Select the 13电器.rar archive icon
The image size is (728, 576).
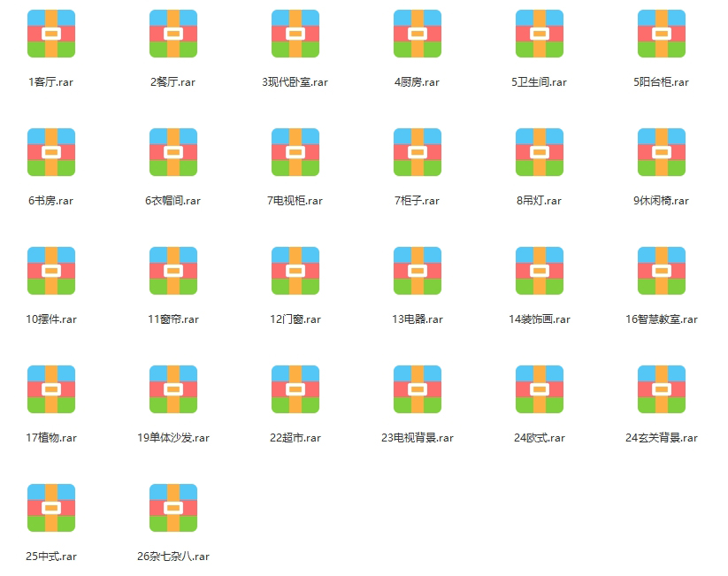(x=418, y=271)
